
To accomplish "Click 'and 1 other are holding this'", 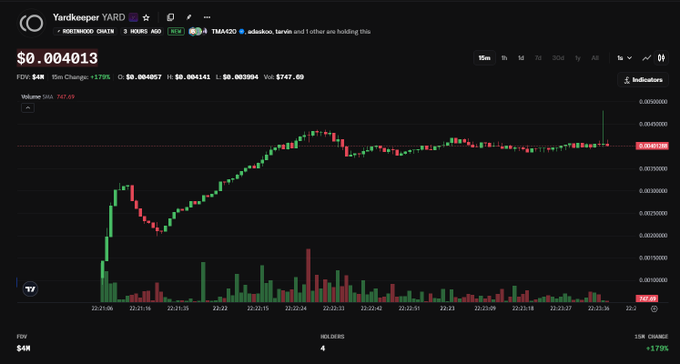I will (332, 32).
